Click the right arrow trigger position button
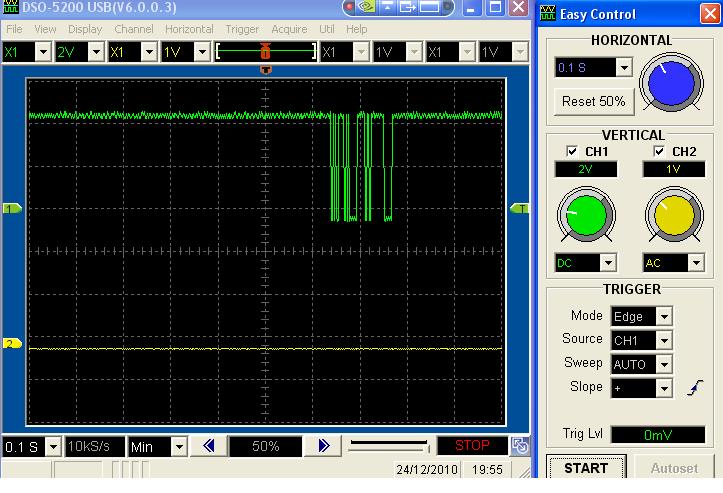 (x=324, y=445)
